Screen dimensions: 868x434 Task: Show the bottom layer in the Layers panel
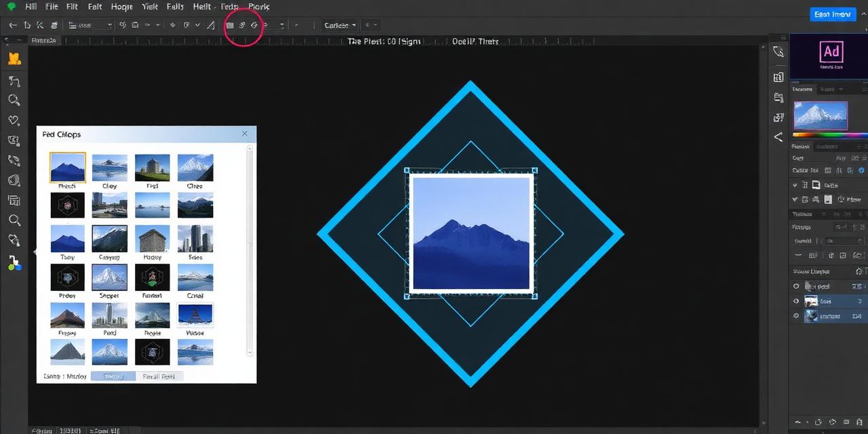coord(796,316)
